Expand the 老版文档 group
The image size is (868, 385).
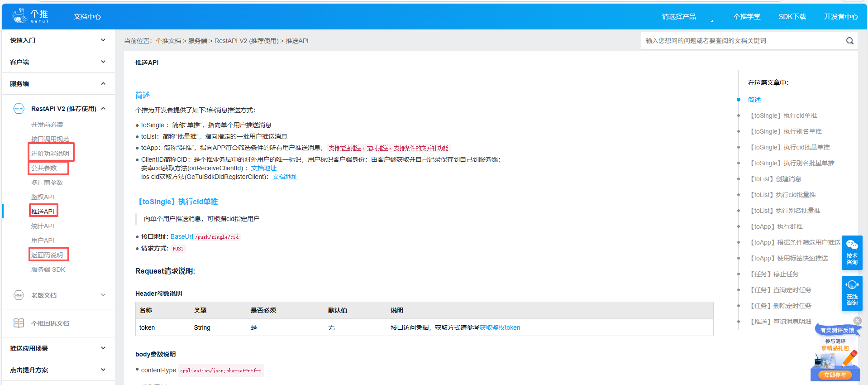(103, 295)
